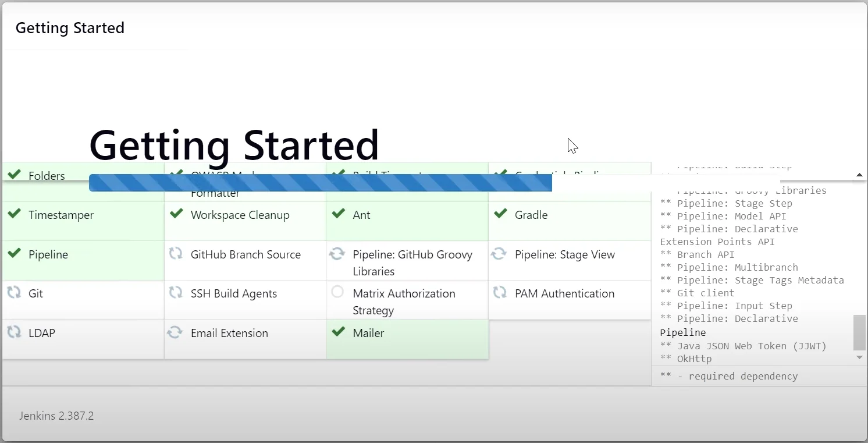The image size is (868, 443).
Task: Click the Workspace Cleanup plugin label
Action: [240, 215]
